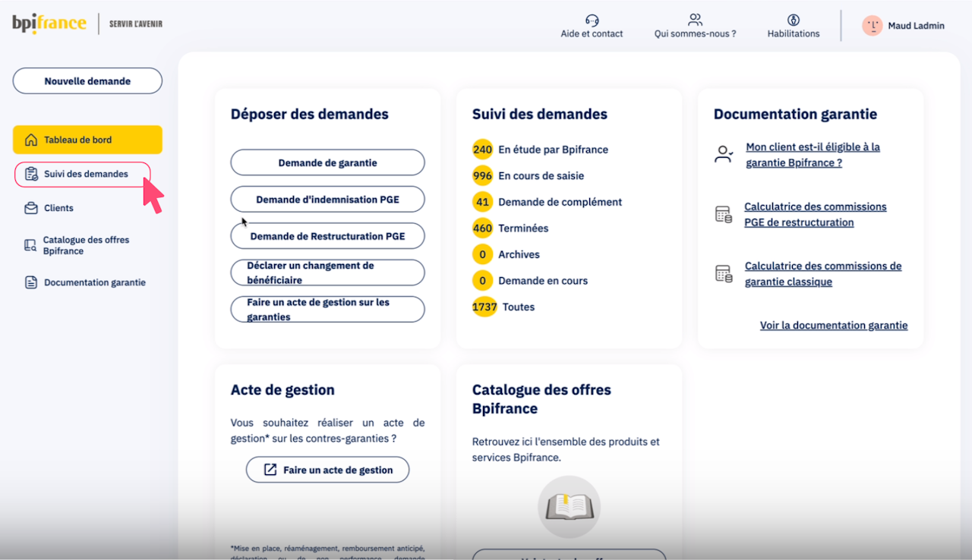Click the Acte de gestion heading

pyautogui.click(x=282, y=390)
